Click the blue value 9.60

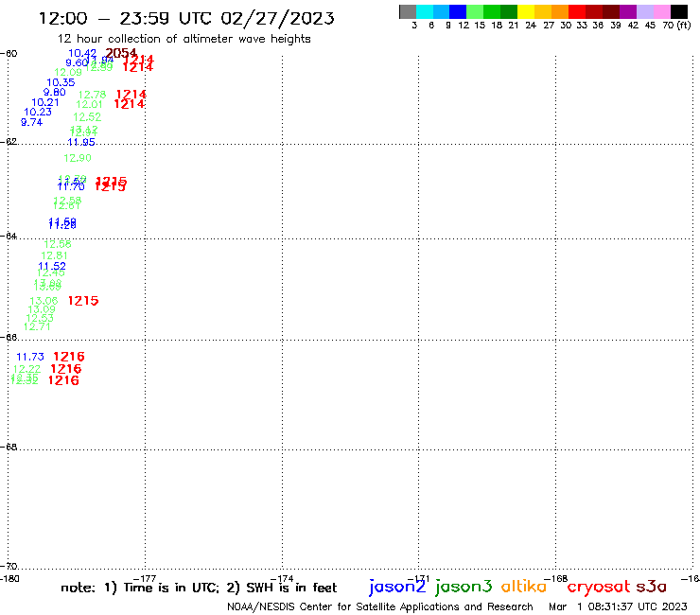click(x=77, y=63)
